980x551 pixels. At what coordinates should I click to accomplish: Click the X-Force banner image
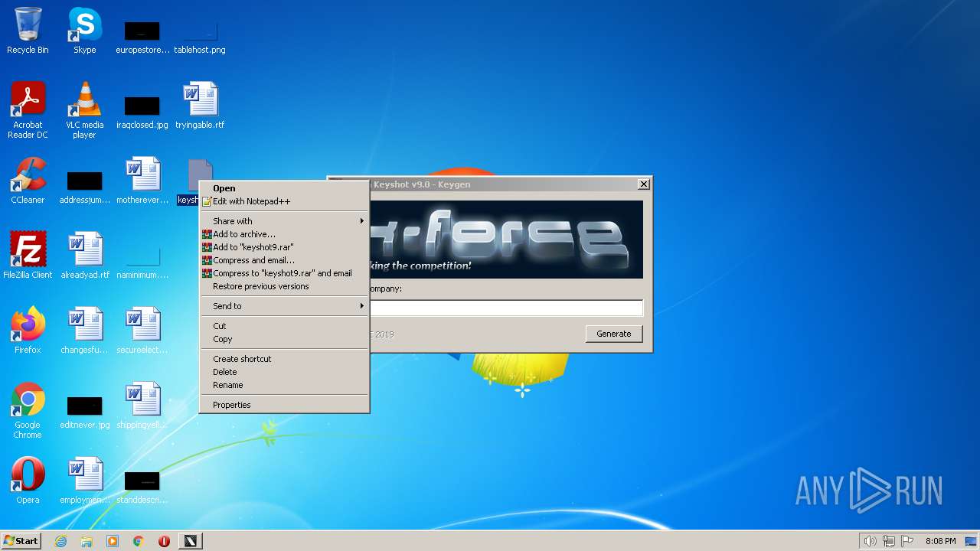(506, 240)
